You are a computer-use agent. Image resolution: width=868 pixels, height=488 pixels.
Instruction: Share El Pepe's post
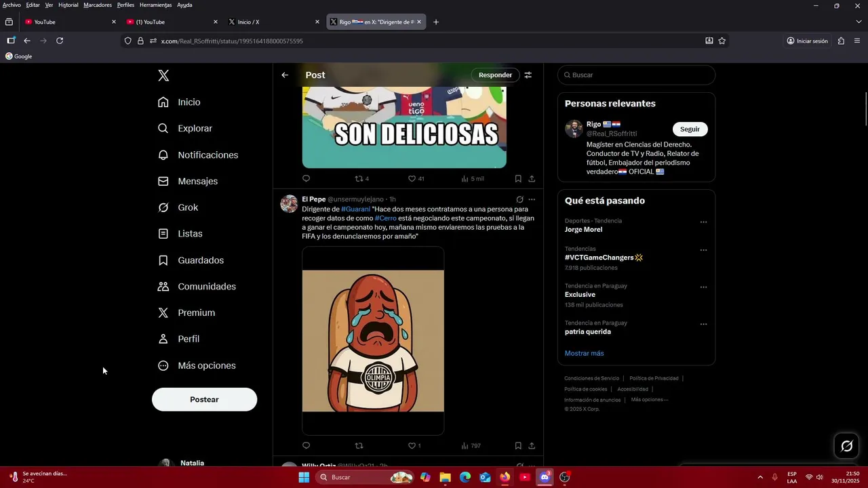(x=532, y=446)
